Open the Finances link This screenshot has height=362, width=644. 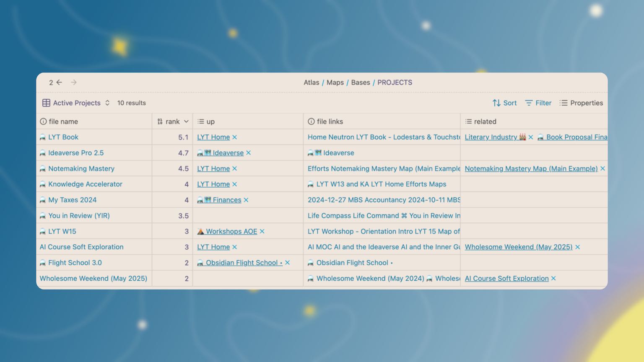click(219, 200)
